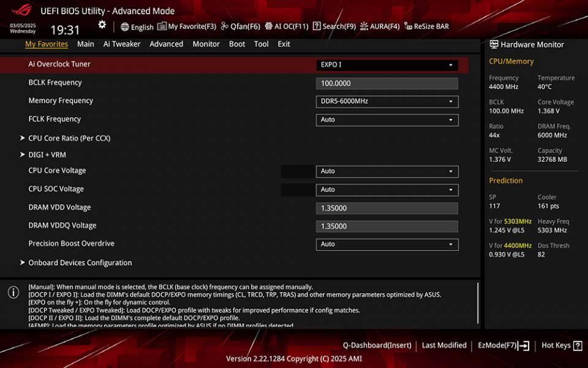This screenshot has width=588, height=368.
Task: Open the Exit tab
Action: pyautogui.click(x=284, y=44)
